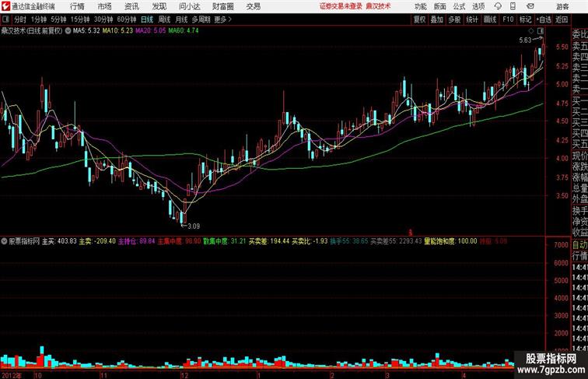Open the 多周期 multi-period view

(201, 19)
